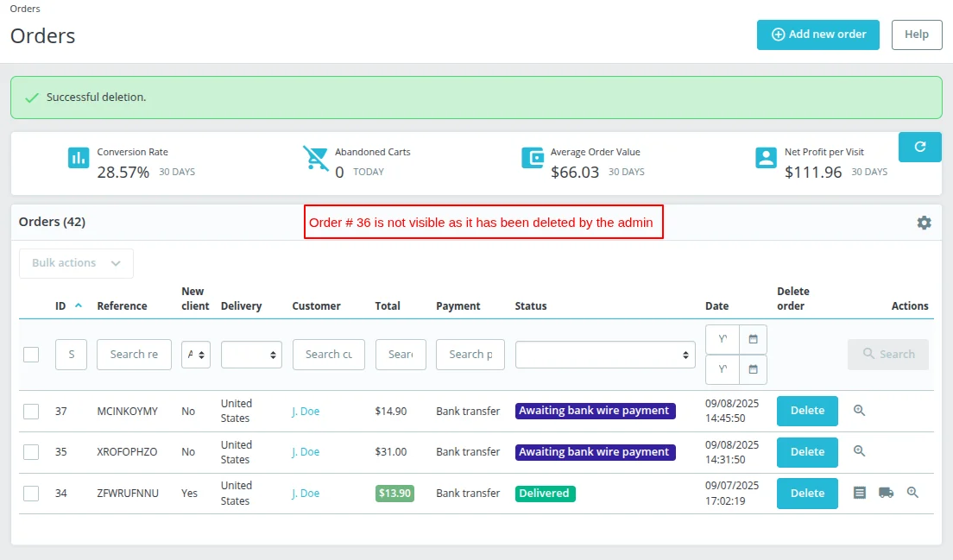Click the Add new order button
The width and height of the screenshot is (953, 560).
pos(817,35)
